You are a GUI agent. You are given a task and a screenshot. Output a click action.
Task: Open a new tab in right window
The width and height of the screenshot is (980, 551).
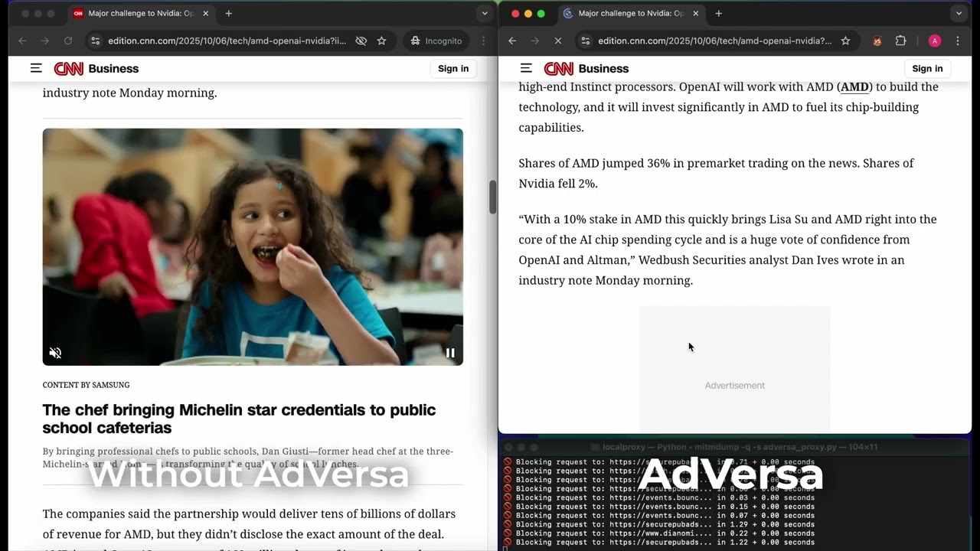[x=718, y=13]
